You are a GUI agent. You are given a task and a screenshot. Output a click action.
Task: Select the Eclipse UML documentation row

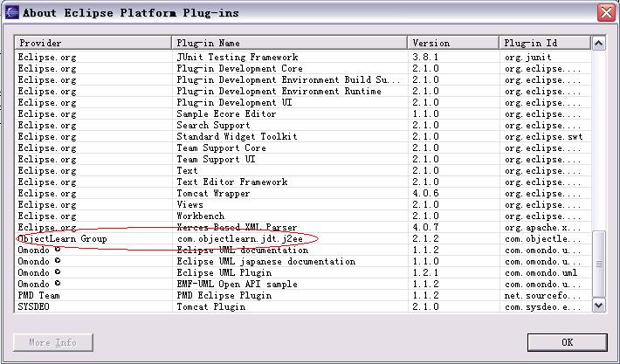tap(303, 251)
